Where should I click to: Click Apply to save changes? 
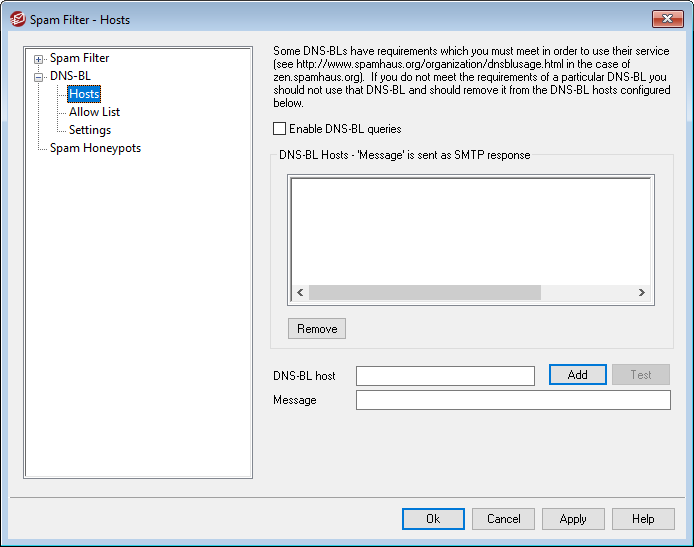click(x=573, y=519)
